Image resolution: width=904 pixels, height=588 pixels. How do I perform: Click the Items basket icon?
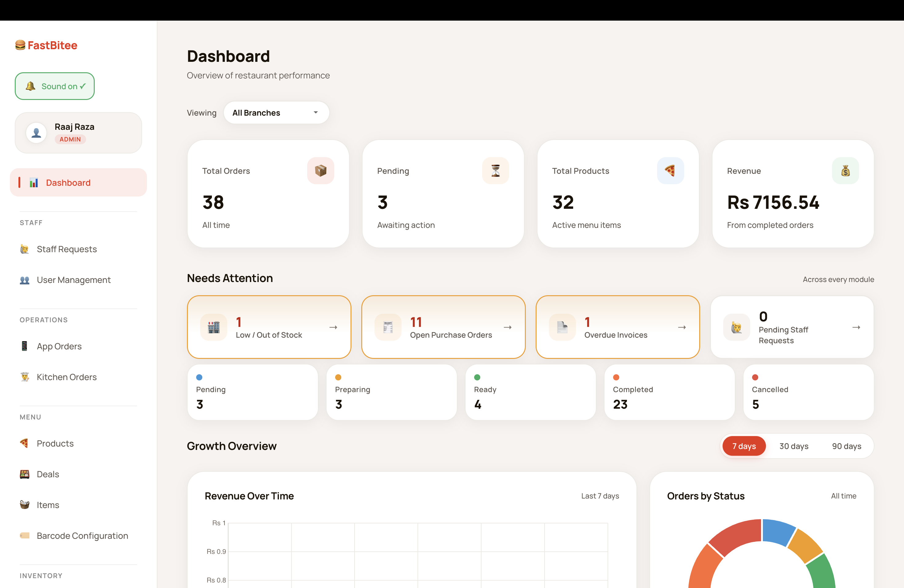25,505
